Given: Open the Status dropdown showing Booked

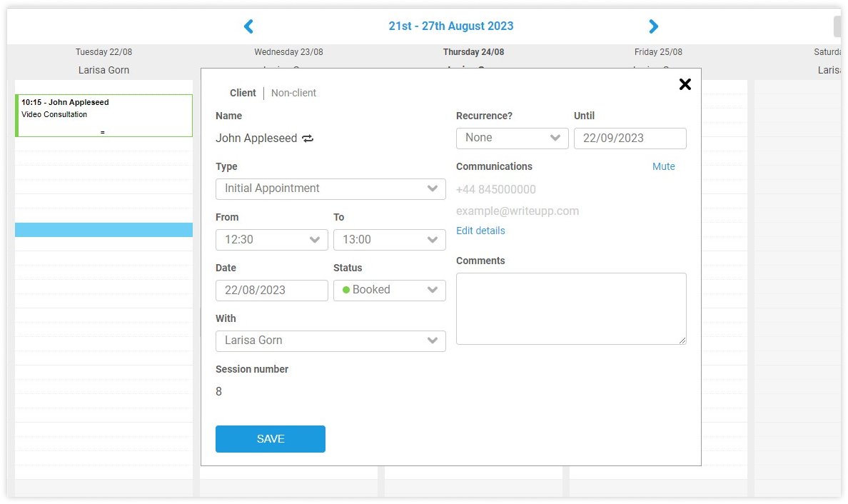Looking at the screenshot, I should pos(390,291).
